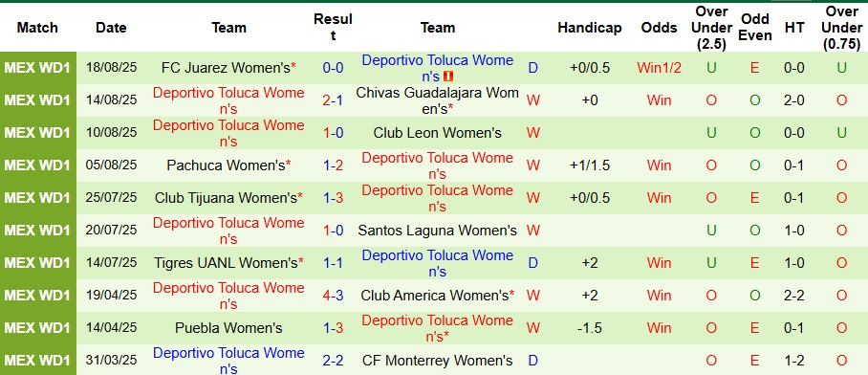Select Puebla Women's team name
The height and width of the screenshot is (375, 868).
pyautogui.click(x=228, y=328)
